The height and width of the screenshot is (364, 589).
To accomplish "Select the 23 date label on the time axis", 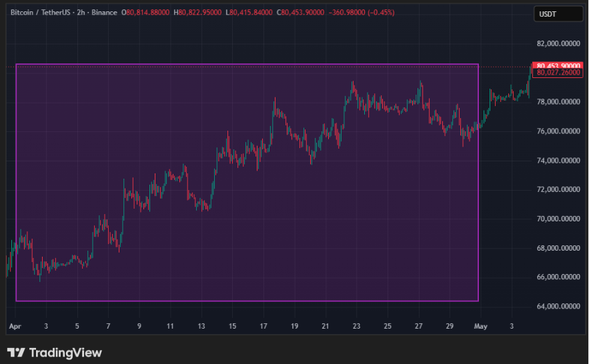I will click(x=356, y=326).
